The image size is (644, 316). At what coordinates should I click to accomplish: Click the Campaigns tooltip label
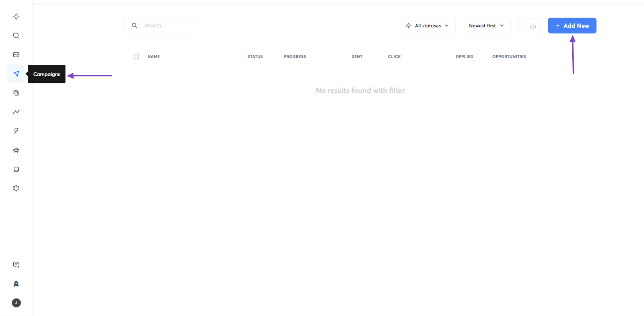(x=47, y=74)
